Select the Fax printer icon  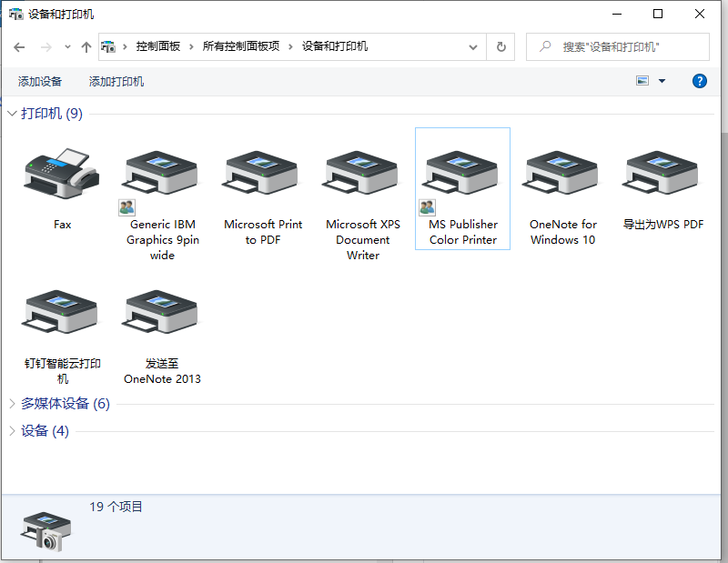(x=61, y=173)
